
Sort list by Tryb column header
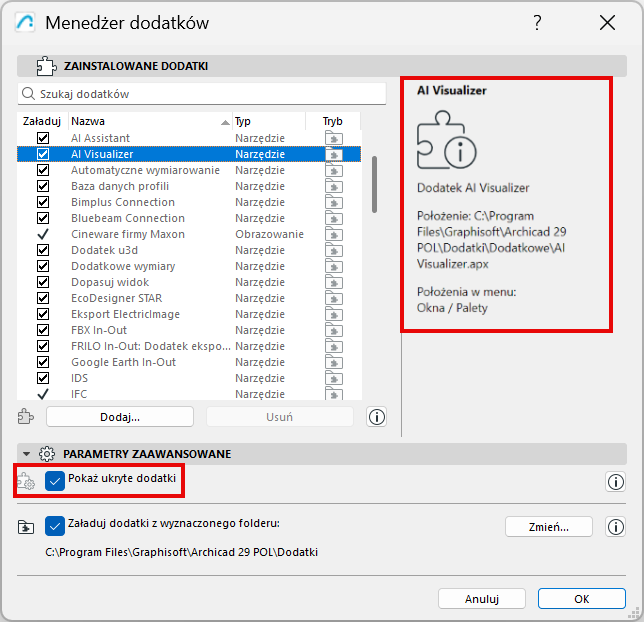333,121
